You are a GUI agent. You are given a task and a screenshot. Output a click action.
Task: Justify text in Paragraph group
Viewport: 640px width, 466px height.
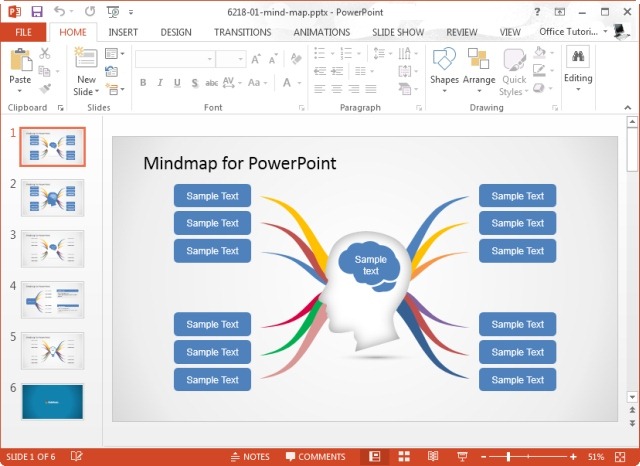(x=371, y=89)
